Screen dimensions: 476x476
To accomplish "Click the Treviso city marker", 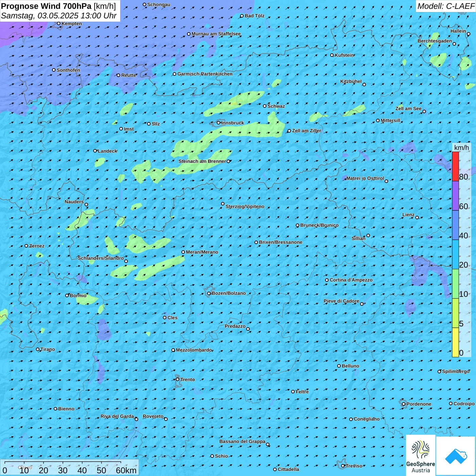I will point(343,466).
